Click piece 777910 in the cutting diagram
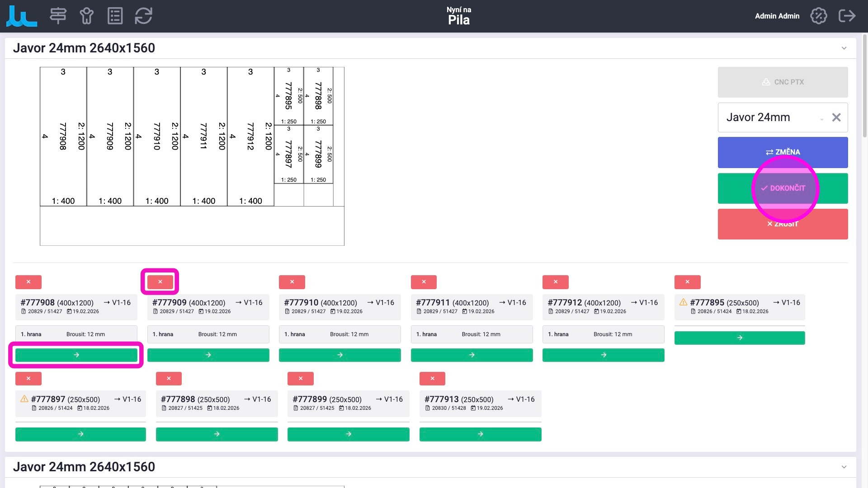Viewport: 868px width, 488px height. tap(157, 136)
